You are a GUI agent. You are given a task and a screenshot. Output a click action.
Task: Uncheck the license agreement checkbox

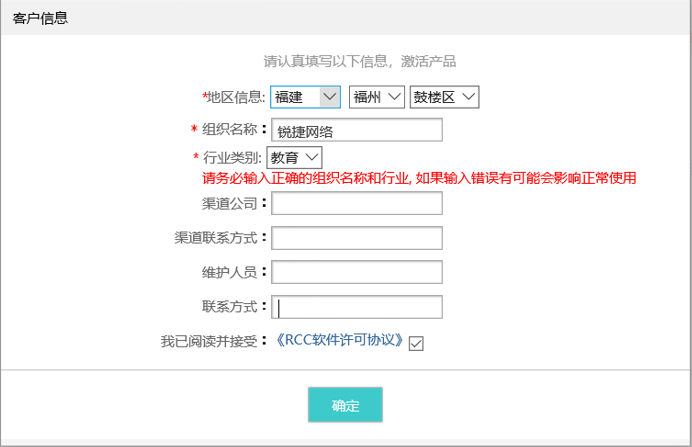click(x=416, y=343)
